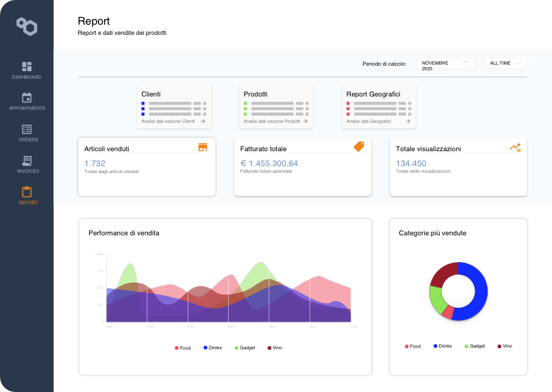The height and width of the screenshot is (392, 552).
Task: Click the Articoli venduti card heading
Action: click(x=107, y=148)
